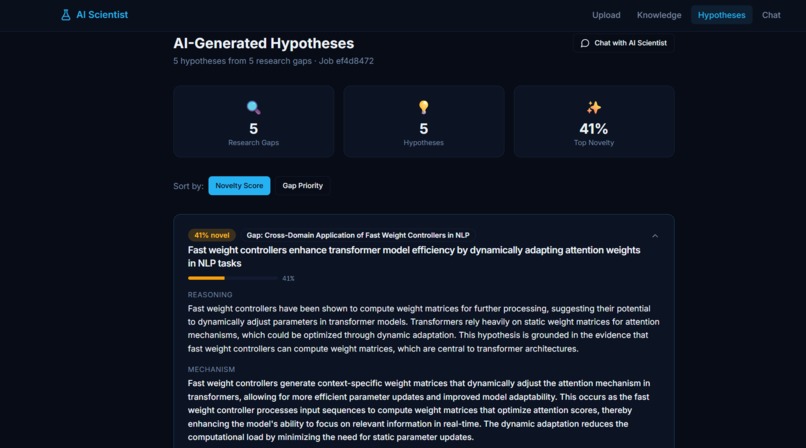The image size is (806, 448).
Task: Click the AI Scientist flask logo icon
Action: (66, 15)
